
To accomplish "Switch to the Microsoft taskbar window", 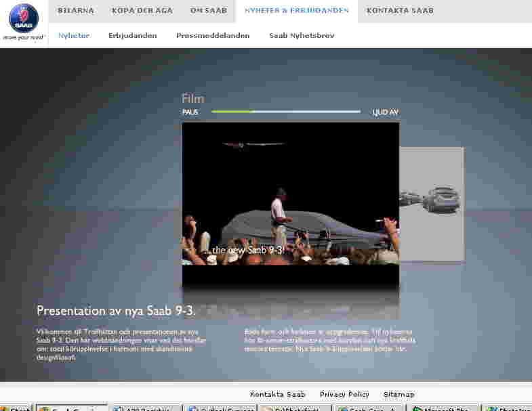I will (444, 408).
